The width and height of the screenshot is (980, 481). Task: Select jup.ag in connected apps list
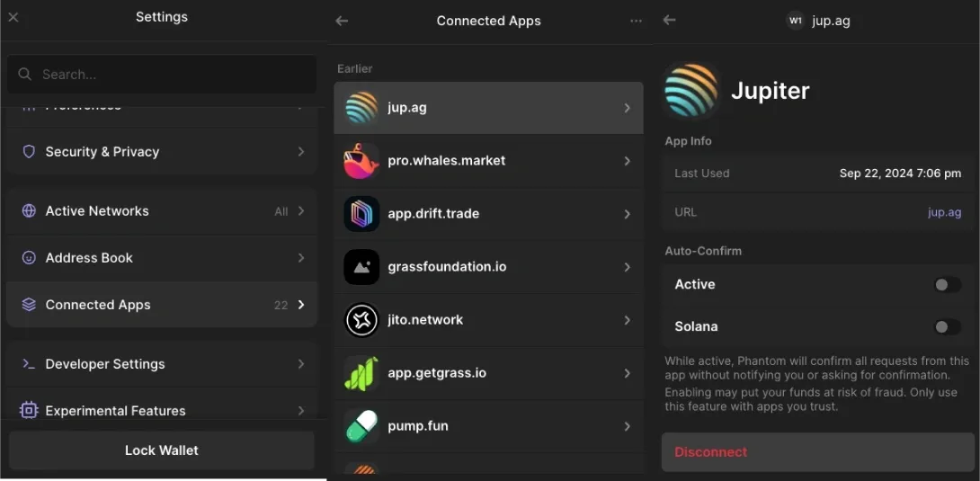pyautogui.click(x=488, y=108)
